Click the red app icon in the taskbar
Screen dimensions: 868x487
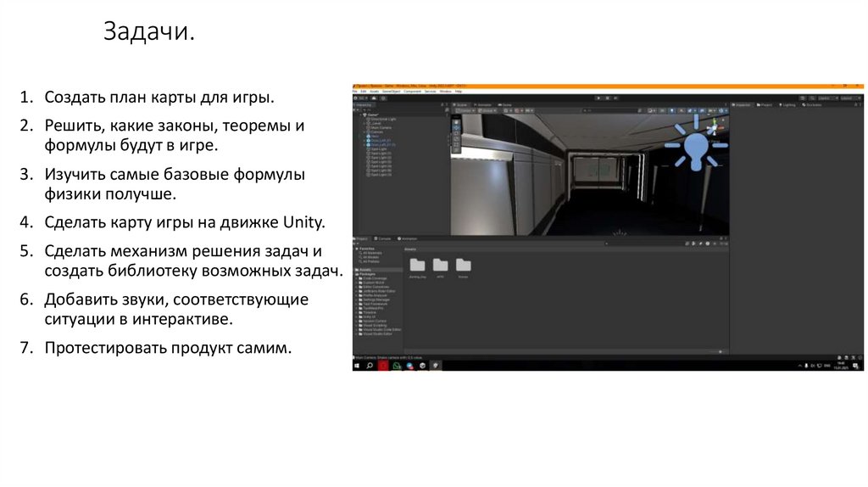(x=383, y=366)
